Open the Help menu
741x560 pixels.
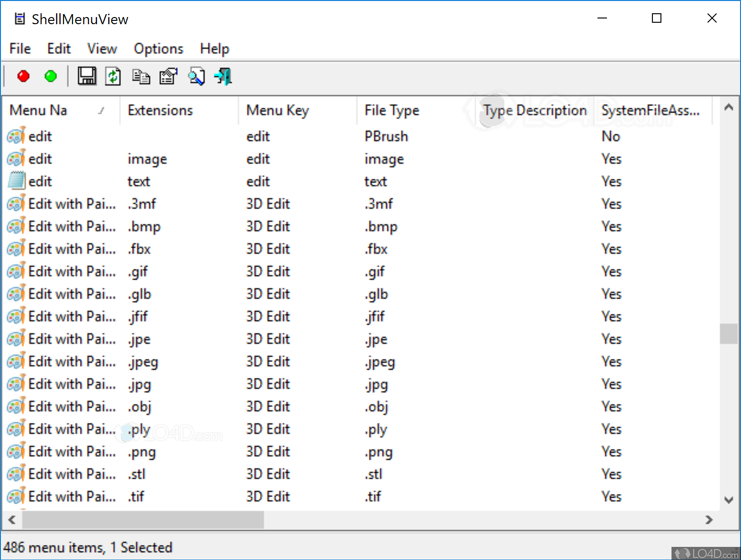214,48
